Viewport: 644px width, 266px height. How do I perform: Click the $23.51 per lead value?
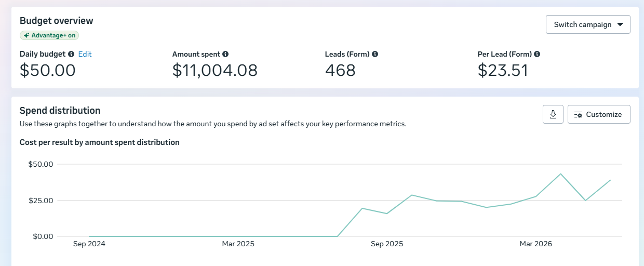[x=503, y=70]
